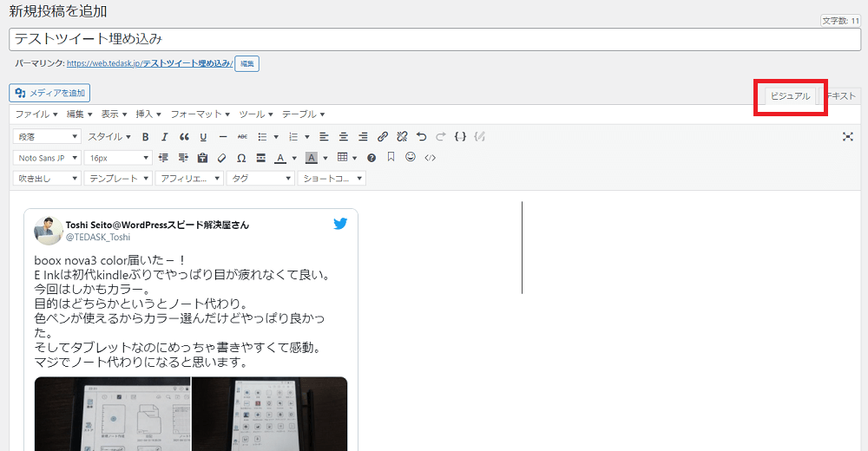Viewport: 868px width, 451px height.
Task: Align text left
Action: [x=325, y=137]
